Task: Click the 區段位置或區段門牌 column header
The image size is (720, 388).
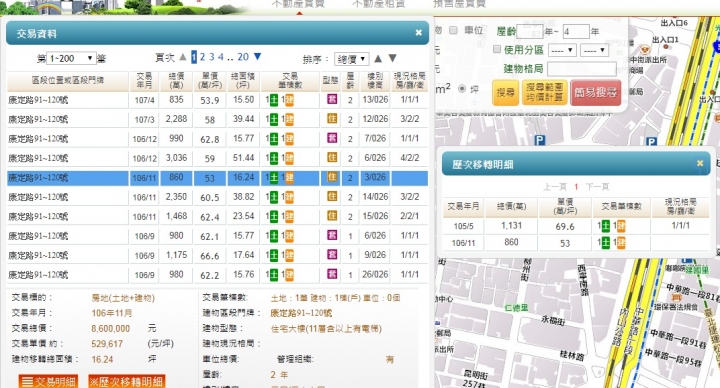Action: (x=68, y=80)
